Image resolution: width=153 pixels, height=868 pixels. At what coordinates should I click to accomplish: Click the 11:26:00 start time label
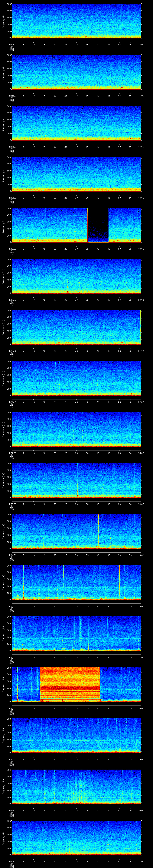pyautogui.click(x=12, y=657)
